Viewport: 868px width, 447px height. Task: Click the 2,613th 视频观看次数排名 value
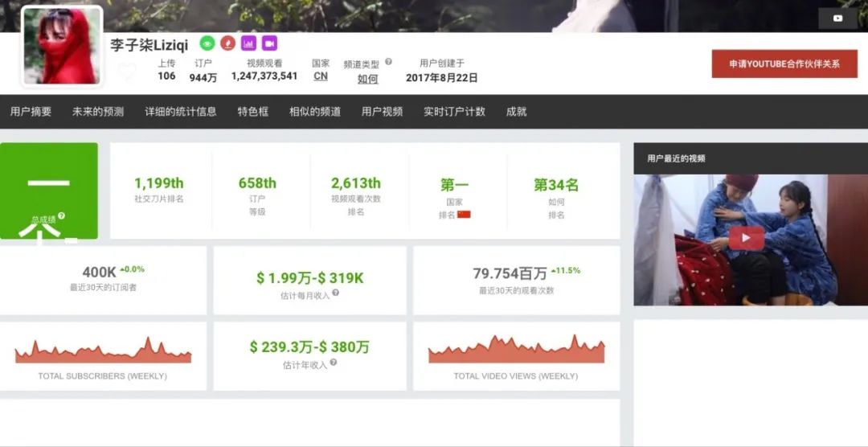coord(356,183)
